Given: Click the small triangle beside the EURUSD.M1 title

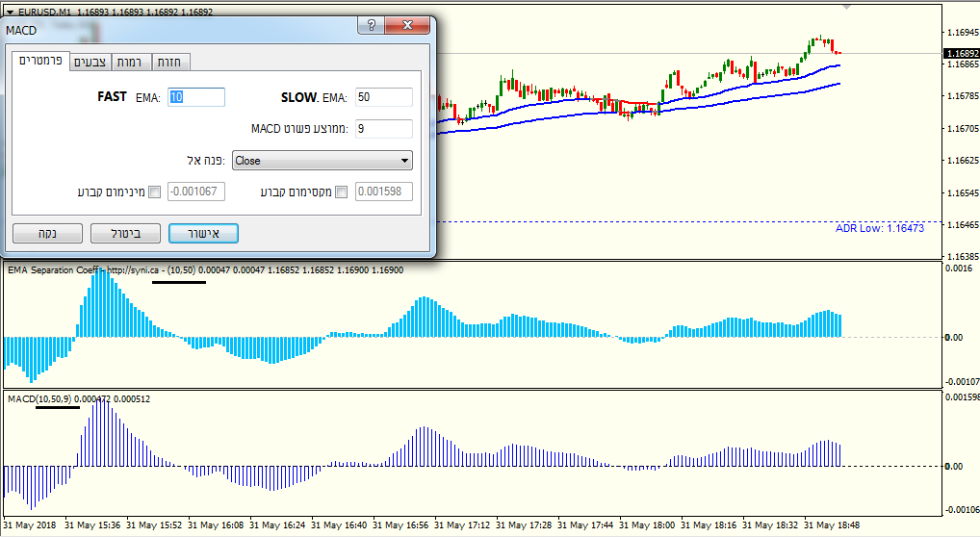Looking at the screenshot, I should [x=10, y=12].
